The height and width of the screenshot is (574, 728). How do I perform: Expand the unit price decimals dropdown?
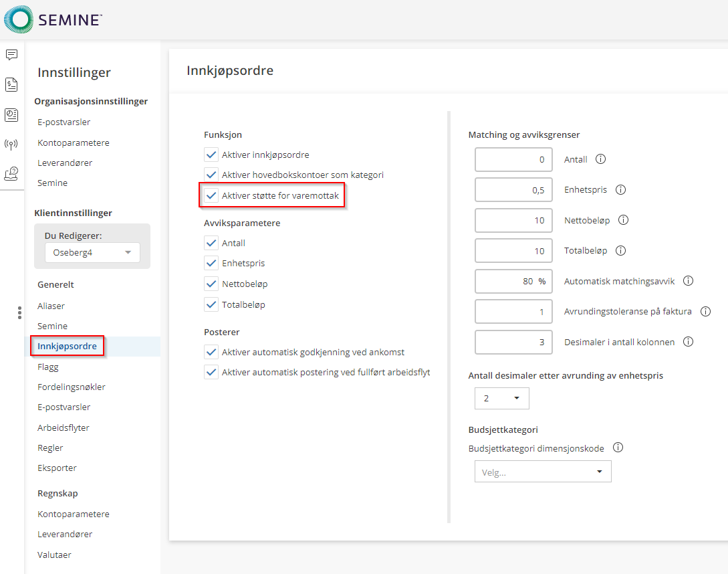coord(501,398)
